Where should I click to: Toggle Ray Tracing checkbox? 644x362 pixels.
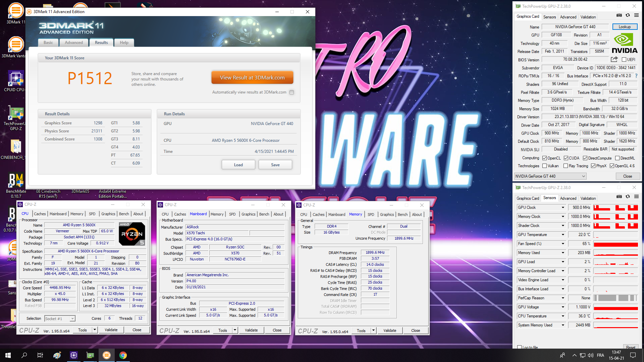click(566, 166)
